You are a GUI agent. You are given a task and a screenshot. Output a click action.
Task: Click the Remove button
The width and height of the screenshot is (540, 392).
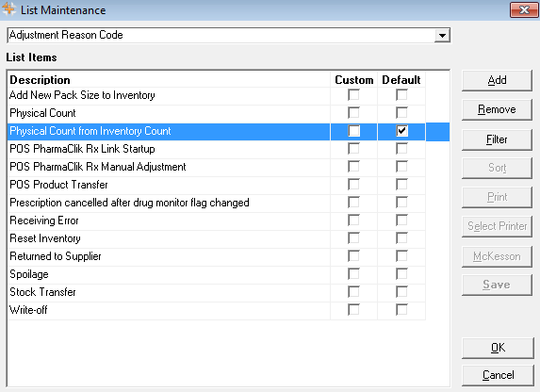click(x=497, y=109)
